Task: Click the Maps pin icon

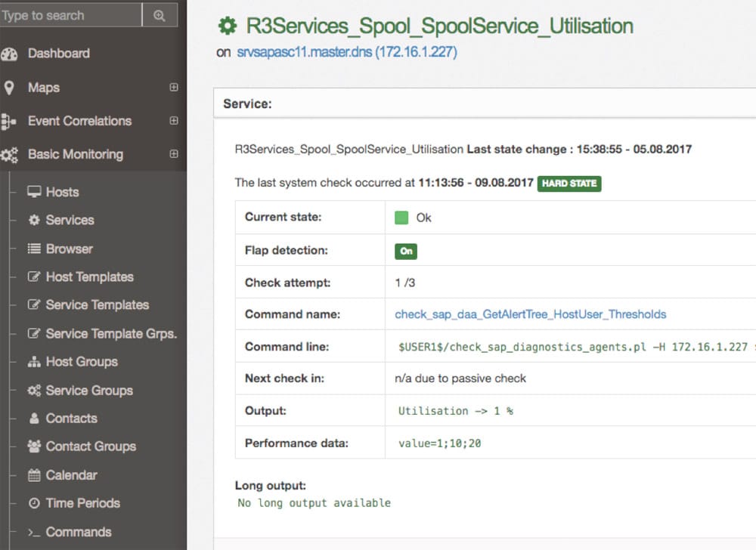Action: [8, 88]
